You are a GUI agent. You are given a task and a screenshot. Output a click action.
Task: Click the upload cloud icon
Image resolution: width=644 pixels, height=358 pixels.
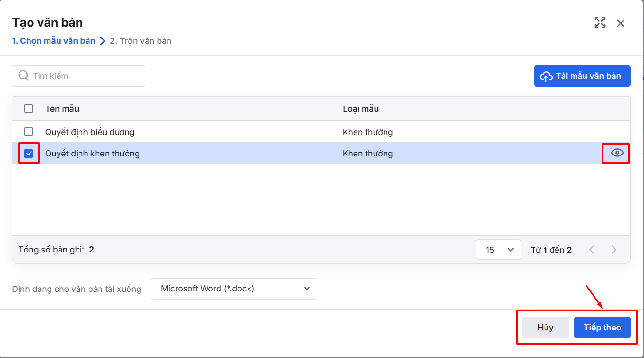pyautogui.click(x=545, y=77)
